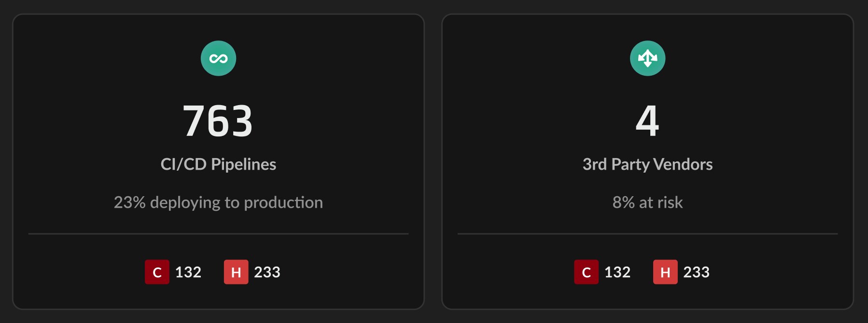Click the divider line in the CI/CD Pipelines card
Viewport: 868px width, 323px height.
[218, 234]
